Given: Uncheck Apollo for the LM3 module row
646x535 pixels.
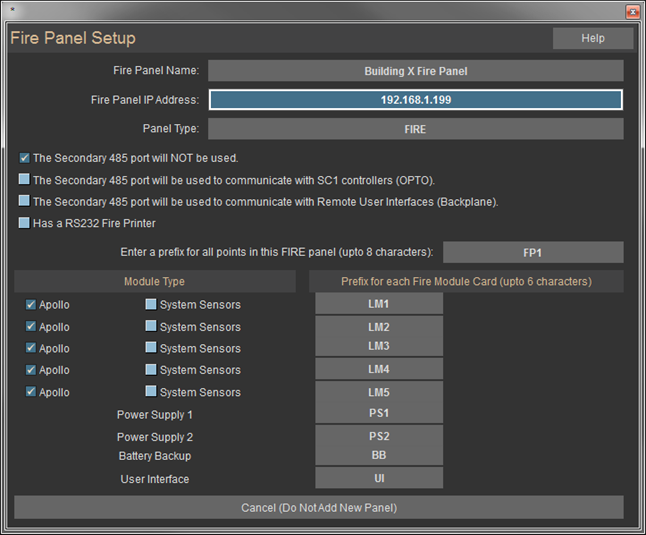Looking at the screenshot, I should (32, 348).
